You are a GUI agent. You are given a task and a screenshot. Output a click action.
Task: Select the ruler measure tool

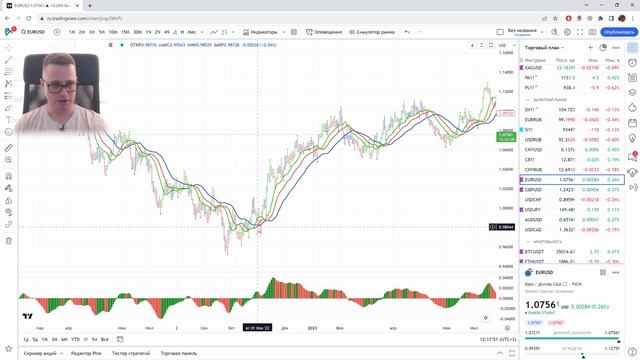click(x=8, y=148)
